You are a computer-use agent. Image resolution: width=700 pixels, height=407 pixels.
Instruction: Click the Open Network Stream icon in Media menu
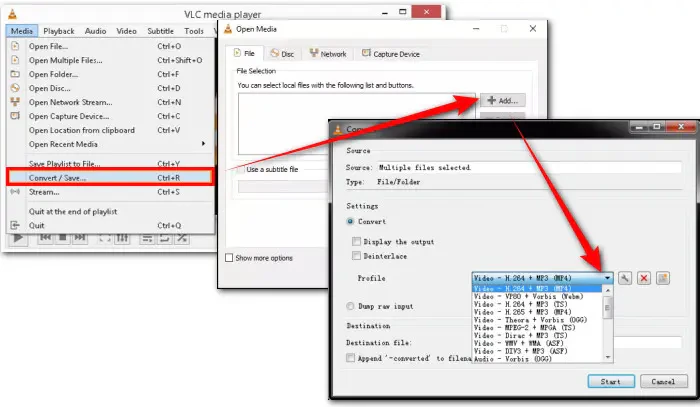tap(15, 102)
